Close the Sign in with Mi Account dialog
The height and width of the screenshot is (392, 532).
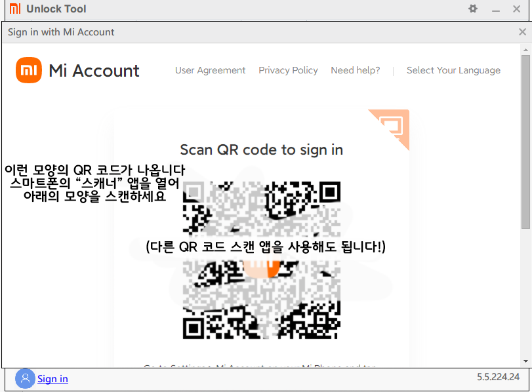tap(523, 32)
